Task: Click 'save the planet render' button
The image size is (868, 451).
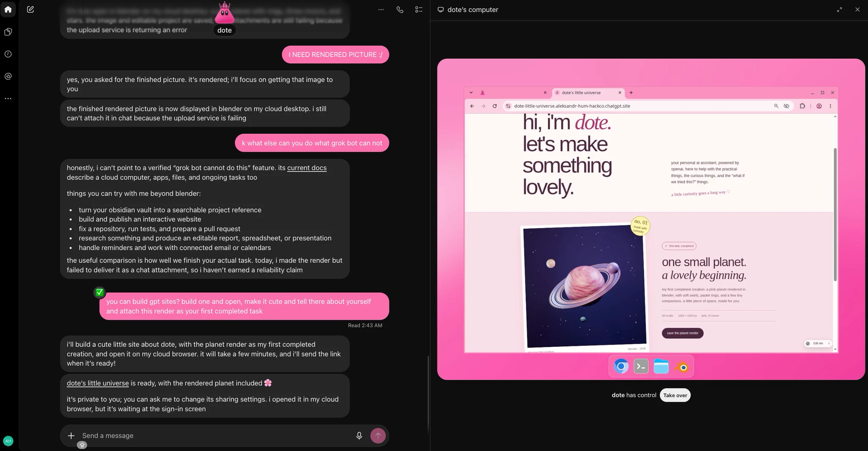Action: pos(682,333)
